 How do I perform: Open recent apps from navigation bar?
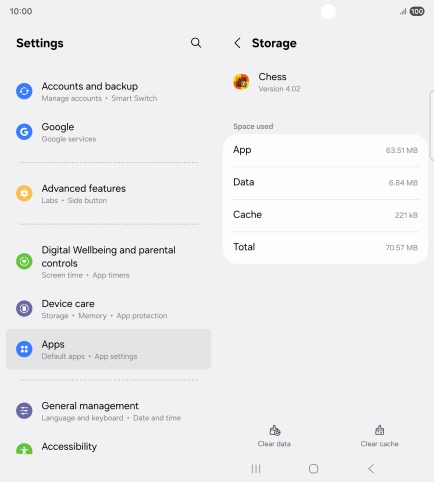pos(256,469)
